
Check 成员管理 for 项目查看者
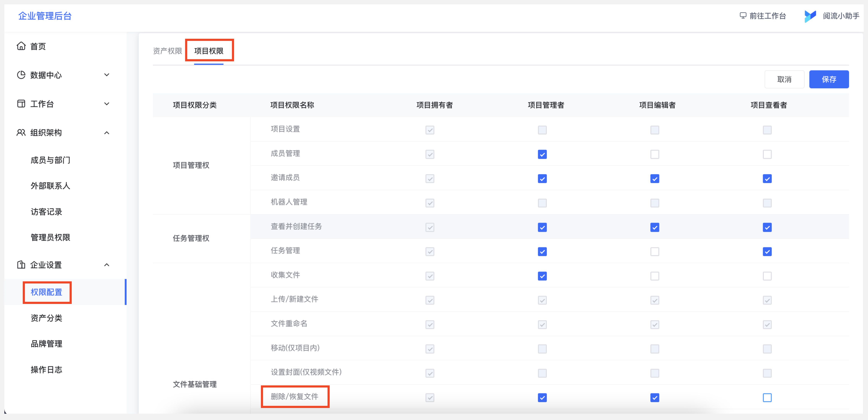tap(767, 154)
